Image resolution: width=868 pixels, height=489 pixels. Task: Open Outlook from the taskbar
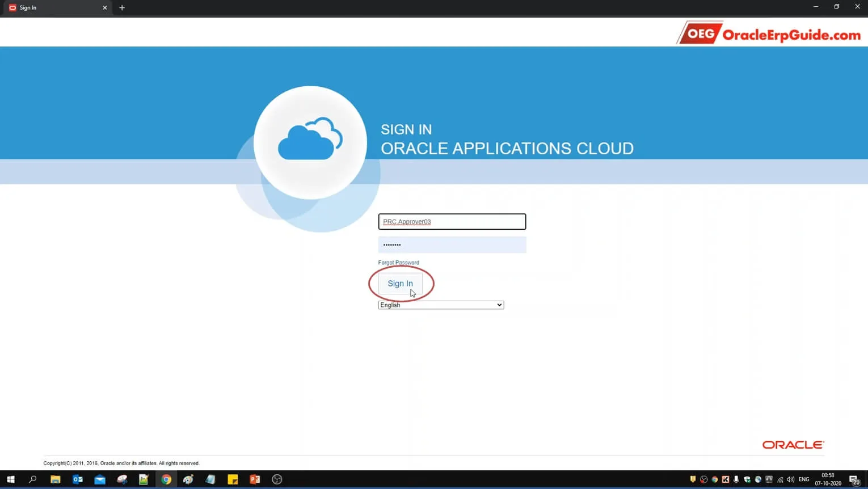coord(78,479)
